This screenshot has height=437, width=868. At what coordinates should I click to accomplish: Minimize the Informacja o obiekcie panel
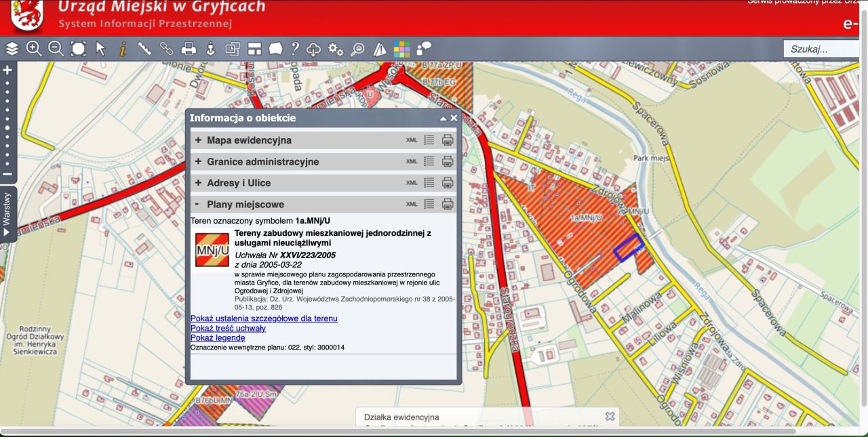(x=442, y=117)
